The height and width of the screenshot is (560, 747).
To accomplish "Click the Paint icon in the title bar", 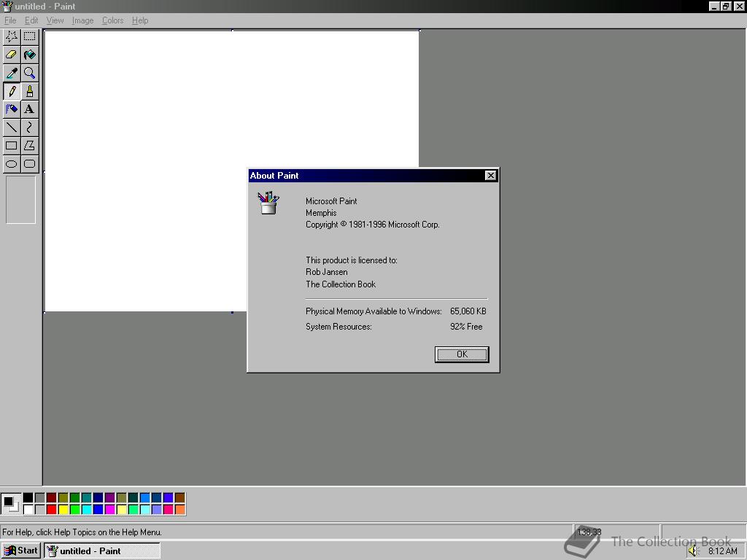I will (7, 6).
